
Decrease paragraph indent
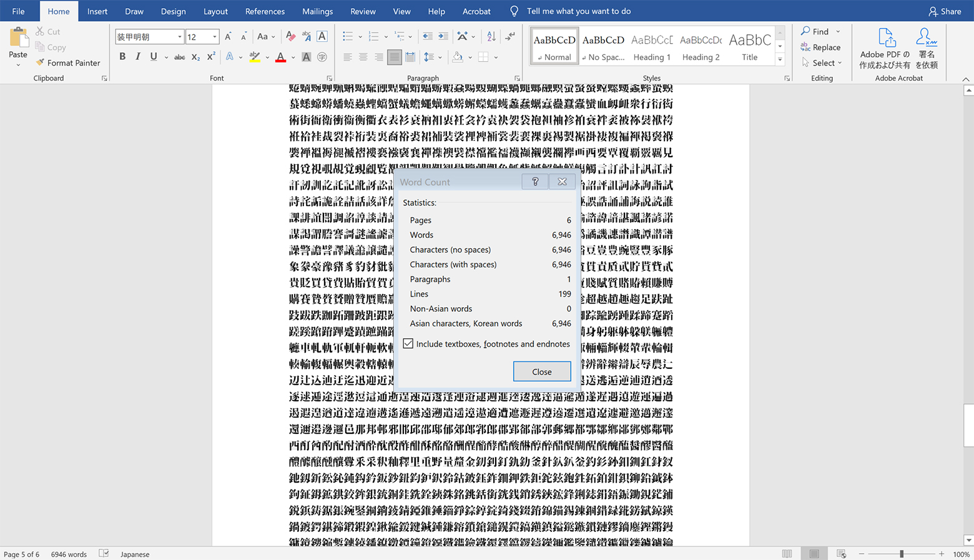tap(428, 37)
